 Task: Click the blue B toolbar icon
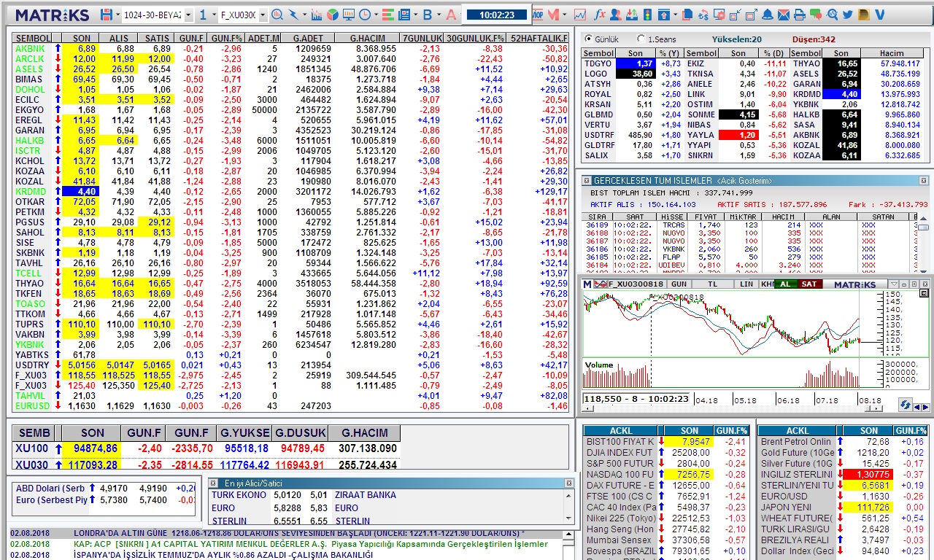(427, 15)
